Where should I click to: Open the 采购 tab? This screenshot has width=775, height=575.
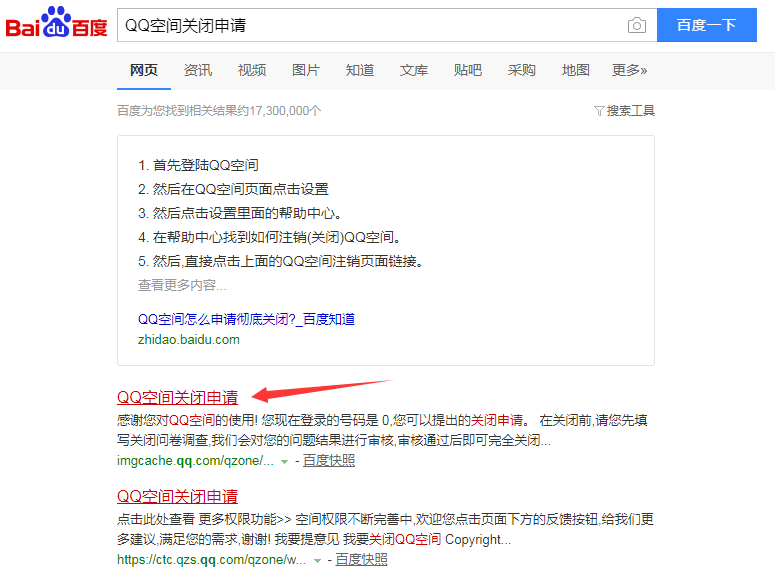pyautogui.click(x=521, y=70)
